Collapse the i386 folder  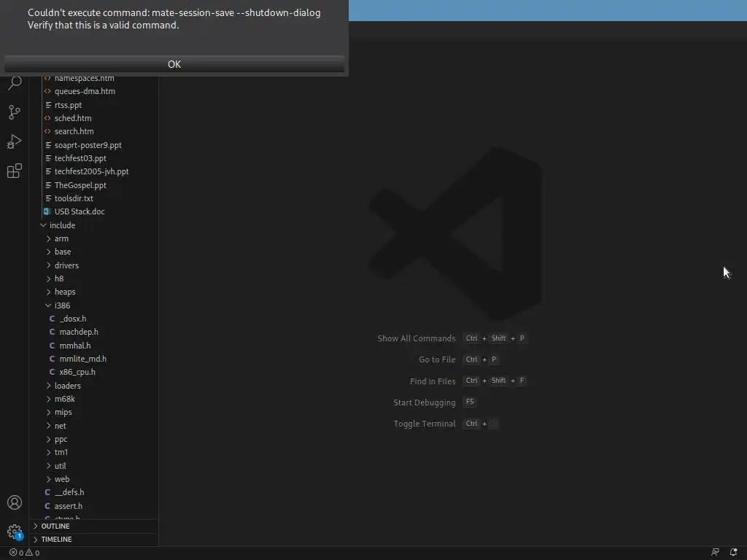tap(94, 306)
